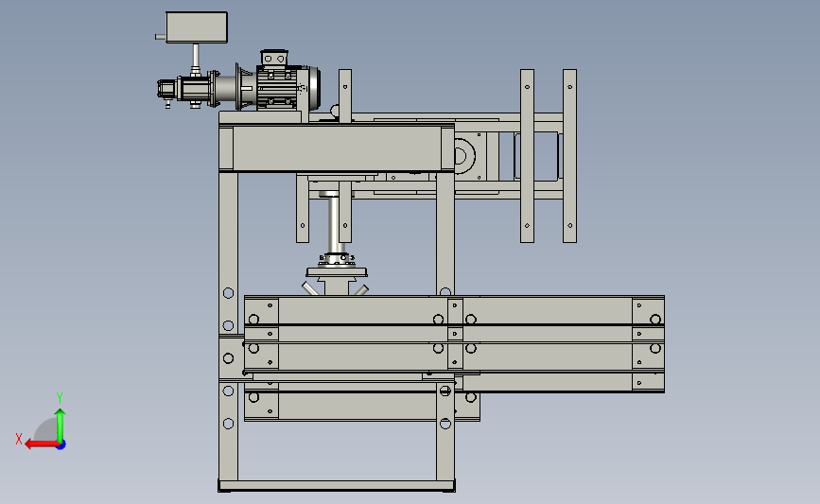Image resolution: width=820 pixels, height=504 pixels.
Task: Pick the terminal box on top of motor
Action: (274, 58)
